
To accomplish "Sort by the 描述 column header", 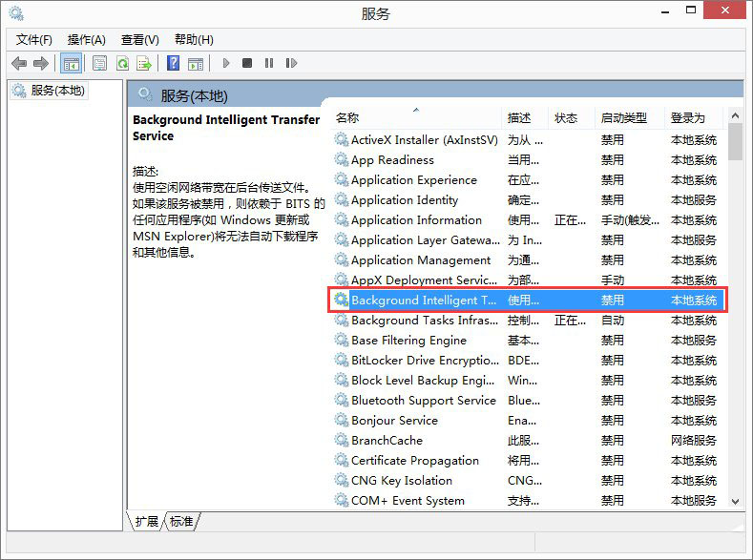I will click(x=525, y=117).
